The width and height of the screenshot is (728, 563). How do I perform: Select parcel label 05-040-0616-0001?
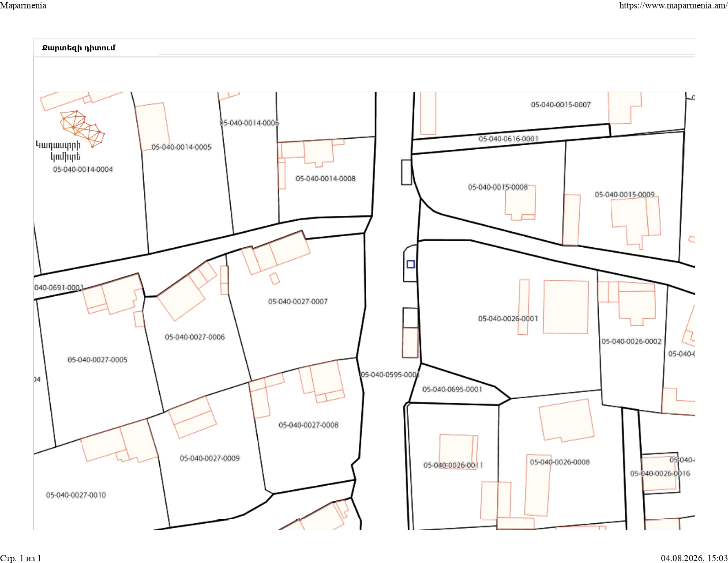(509, 139)
